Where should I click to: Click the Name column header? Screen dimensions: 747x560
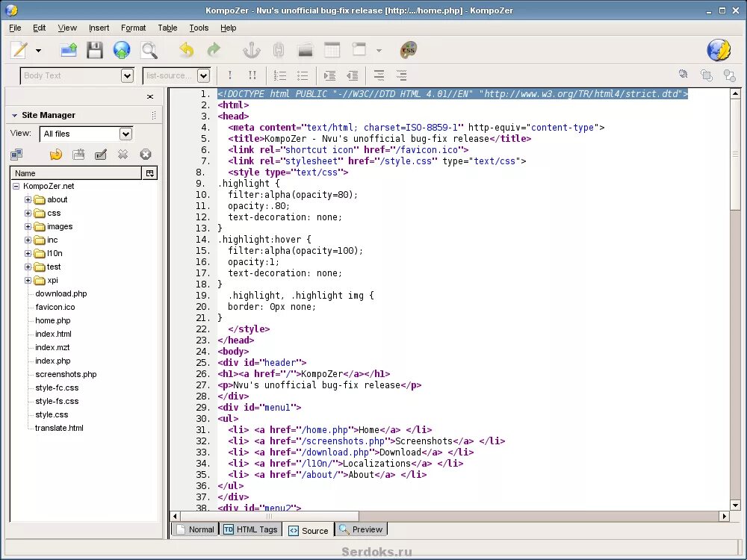coord(76,173)
